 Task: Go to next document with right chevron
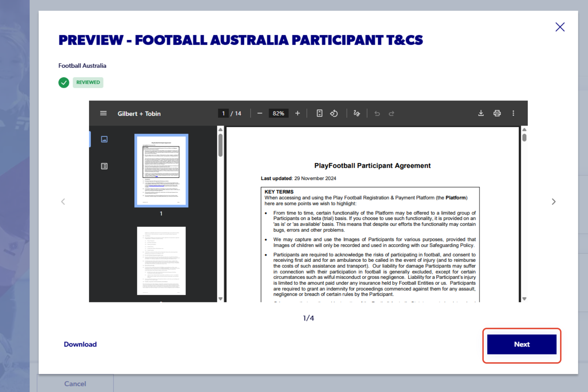553,201
